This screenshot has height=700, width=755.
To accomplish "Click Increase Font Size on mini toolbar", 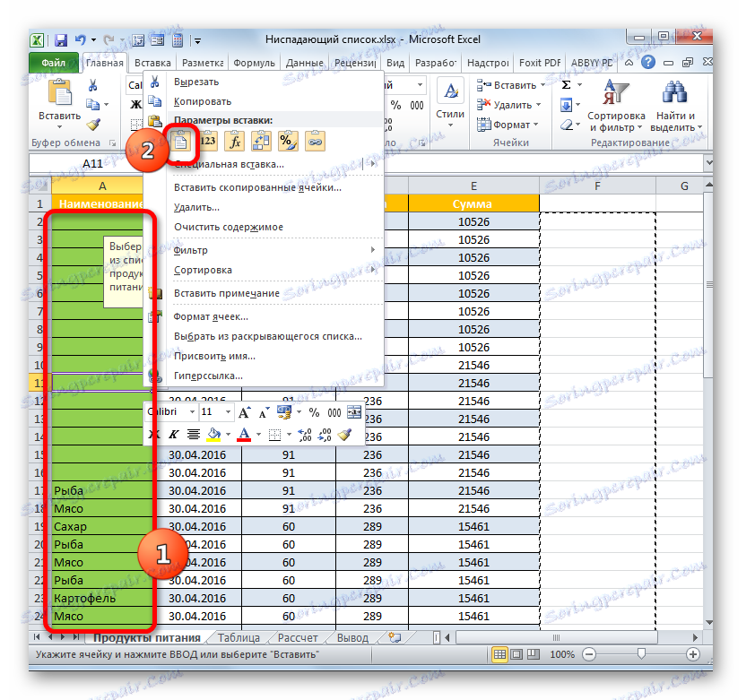I will tap(244, 412).
